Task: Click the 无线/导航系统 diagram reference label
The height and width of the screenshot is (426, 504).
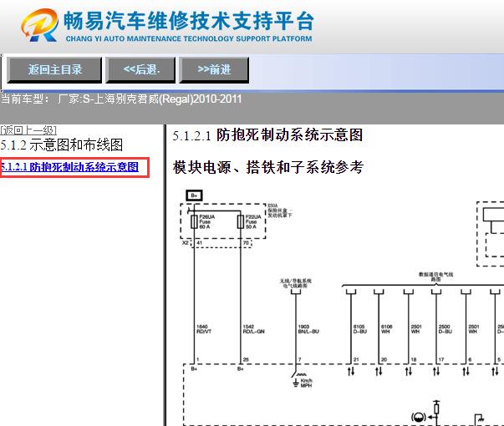Action: tap(295, 283)
